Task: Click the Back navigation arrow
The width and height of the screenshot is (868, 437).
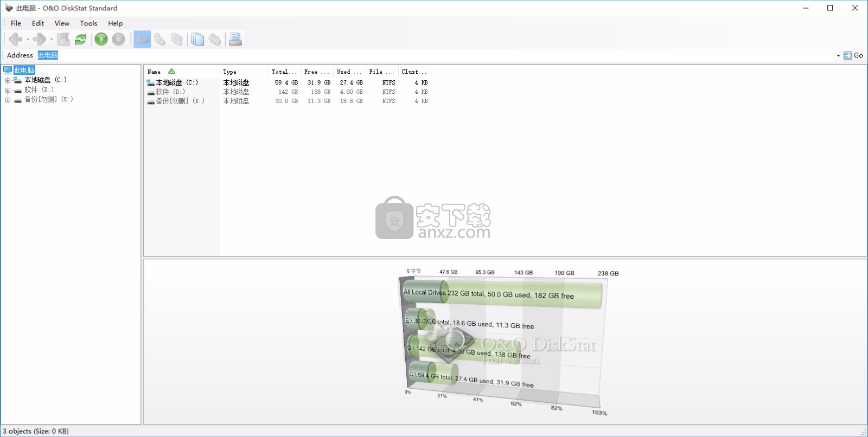Action: (16, 39)
